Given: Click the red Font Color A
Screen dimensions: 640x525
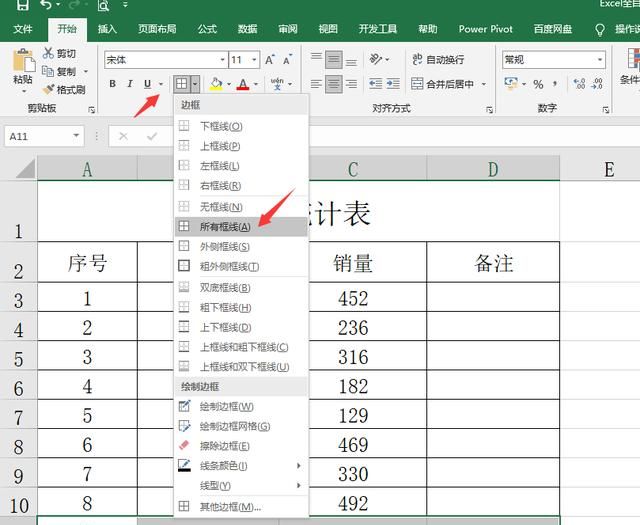Looking at the screenshot, I should [x=243, y=84].
